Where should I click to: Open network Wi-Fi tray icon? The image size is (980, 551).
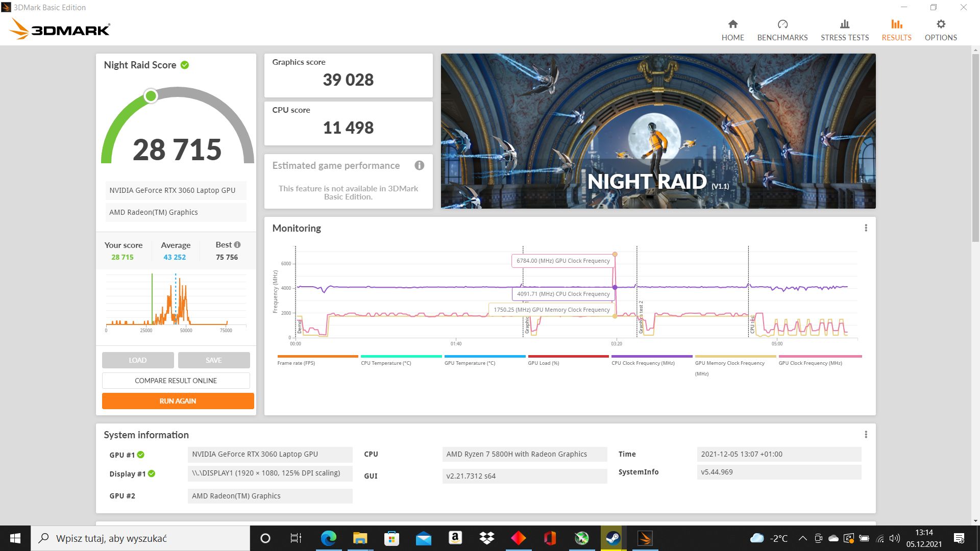879,538
